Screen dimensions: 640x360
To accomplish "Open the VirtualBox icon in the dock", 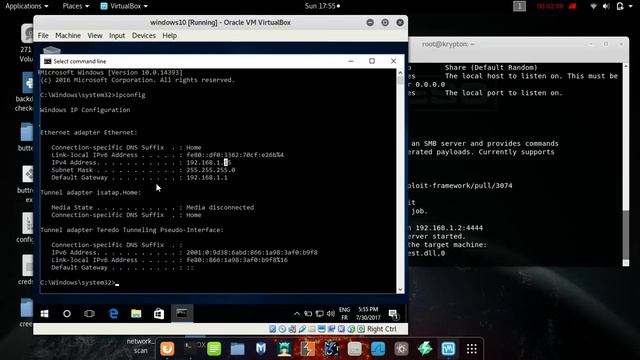I will [448, 349].
